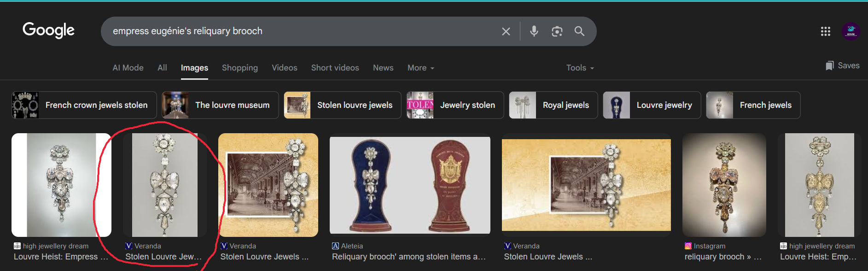Expand the More dropdown menu
The width and height of the screenshot is (868, 271).
(x=421, y=68)
